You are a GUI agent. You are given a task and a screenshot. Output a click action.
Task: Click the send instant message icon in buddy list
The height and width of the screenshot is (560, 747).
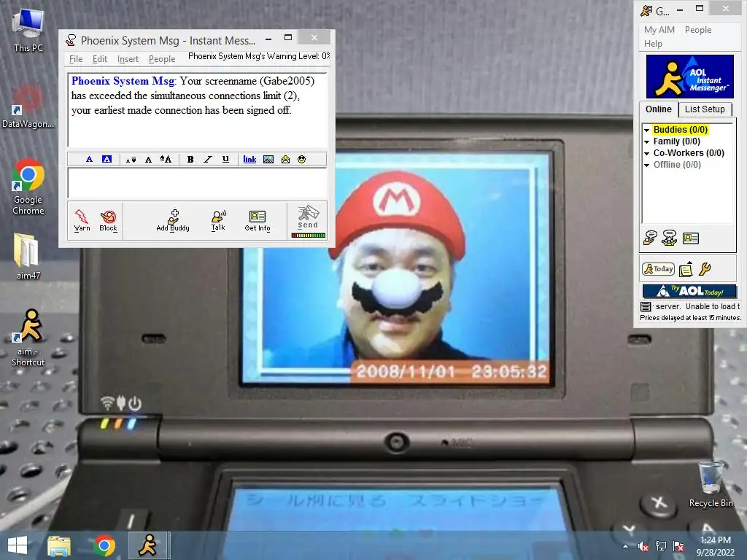pyautogui.click(x=650, y=238)
